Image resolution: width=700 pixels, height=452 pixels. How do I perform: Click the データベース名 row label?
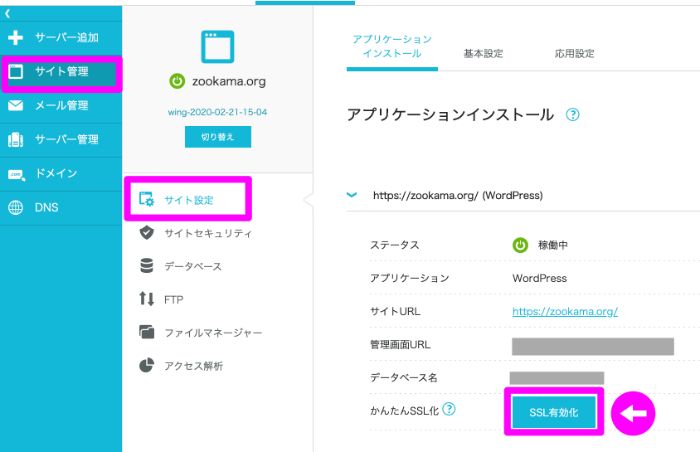pyautogui.click(x=404, y=378)
